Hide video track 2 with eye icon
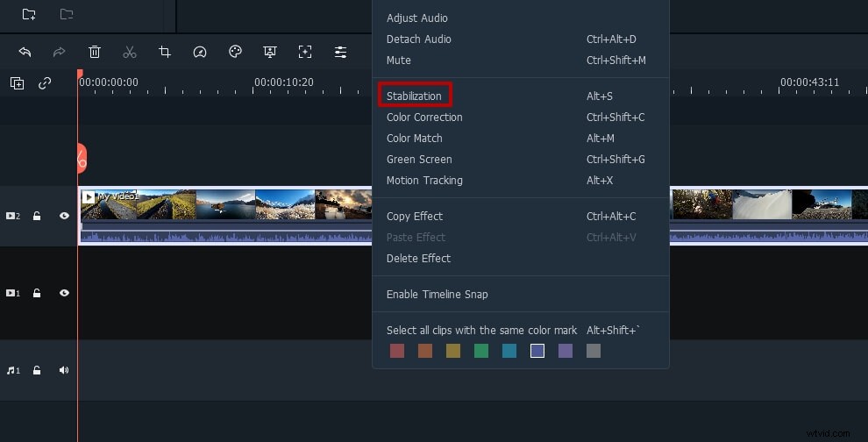 coord(64,216)
